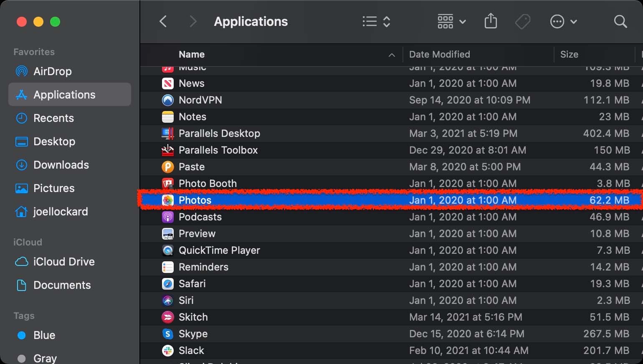Switch view with the list view button
The image size is (643, 364).
[x=376, y=21]
